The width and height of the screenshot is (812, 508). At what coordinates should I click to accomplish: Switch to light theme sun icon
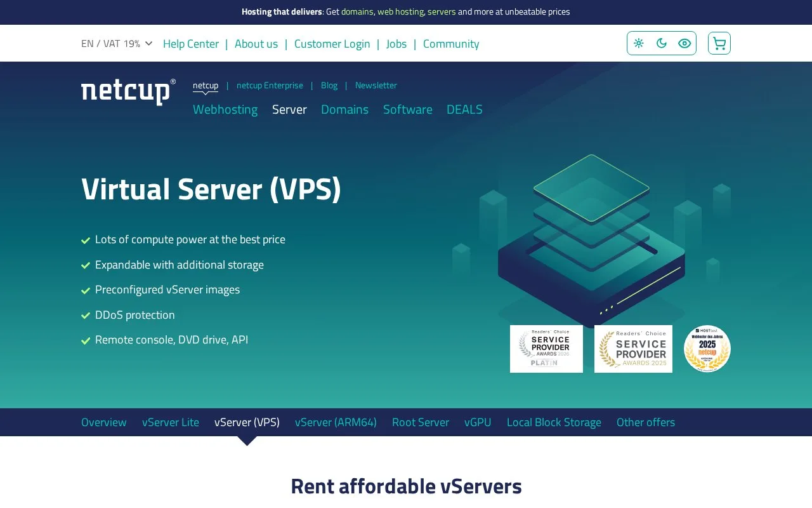coord(639,43)
